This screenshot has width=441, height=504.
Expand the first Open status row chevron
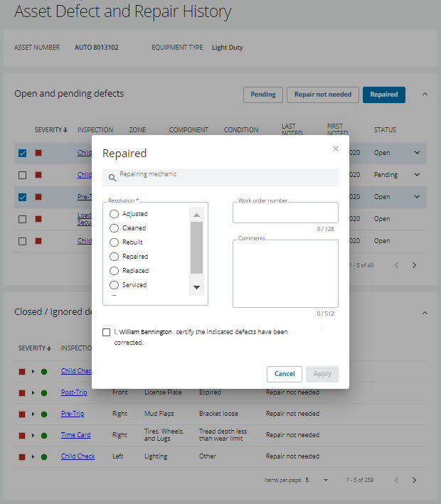pyautogui.click(x=417, y=153)
